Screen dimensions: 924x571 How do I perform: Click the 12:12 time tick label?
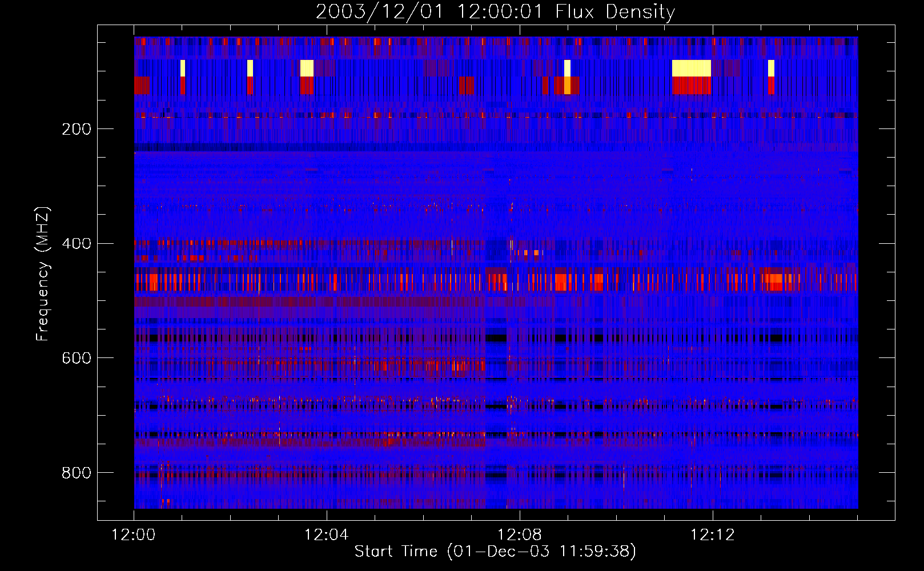713,535
